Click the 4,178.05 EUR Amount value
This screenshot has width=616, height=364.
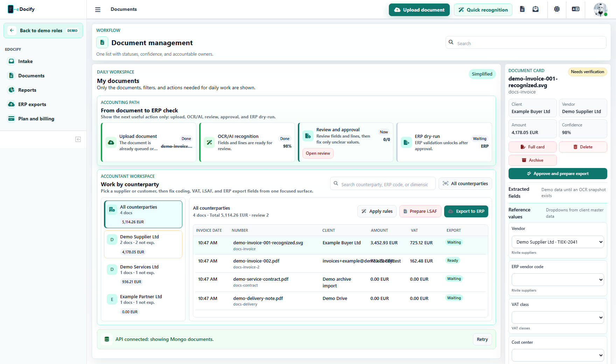pyautogui.click(x=525, y=133)
